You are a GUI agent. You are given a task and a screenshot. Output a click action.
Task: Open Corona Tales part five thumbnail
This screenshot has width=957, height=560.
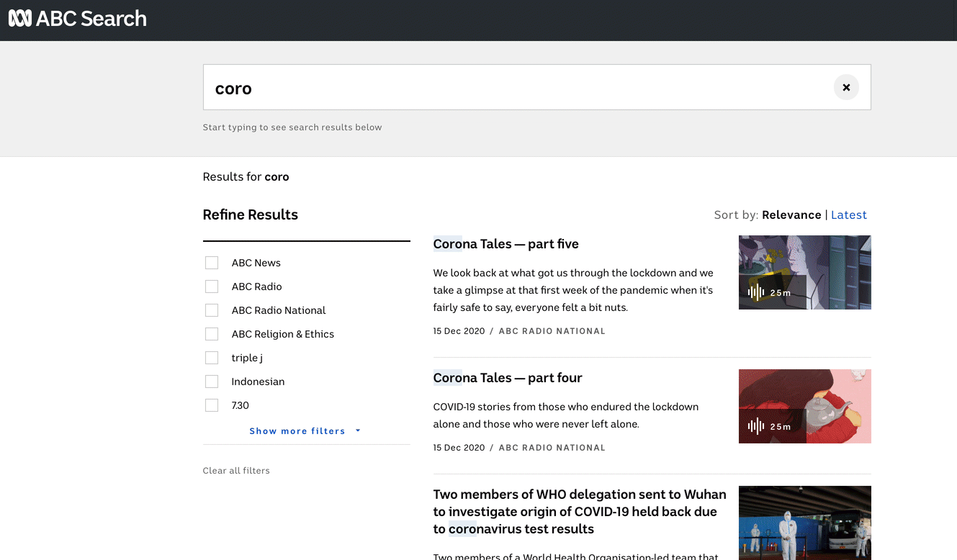805,273
